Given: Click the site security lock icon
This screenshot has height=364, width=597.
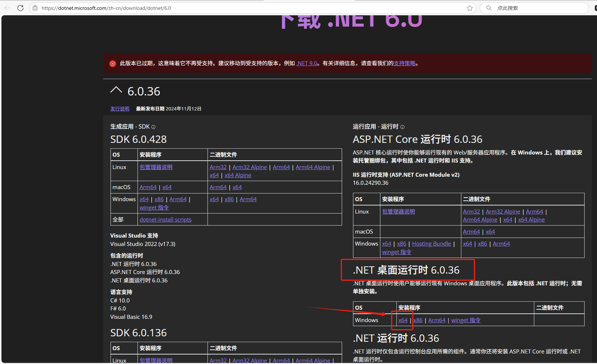Looking at the screenshot, I should (x=35, y=8).
